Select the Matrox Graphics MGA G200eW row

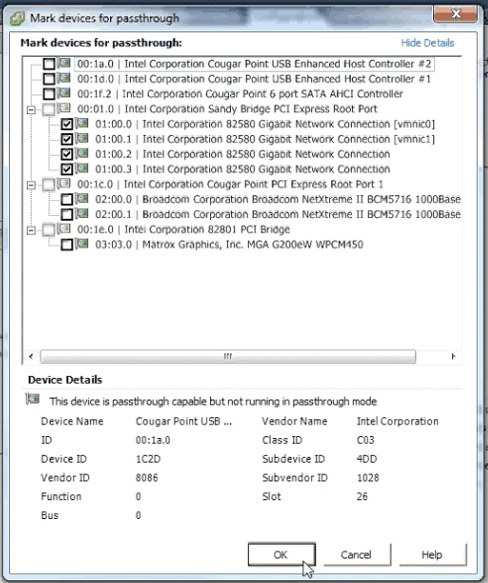tap(229, 244)
